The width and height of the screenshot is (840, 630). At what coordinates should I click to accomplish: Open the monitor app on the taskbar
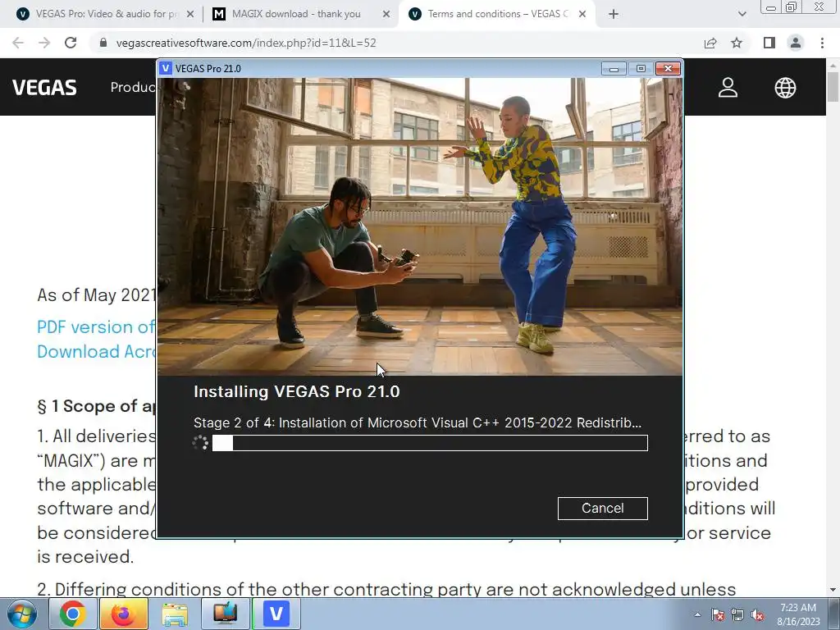[x=225, y=614]
